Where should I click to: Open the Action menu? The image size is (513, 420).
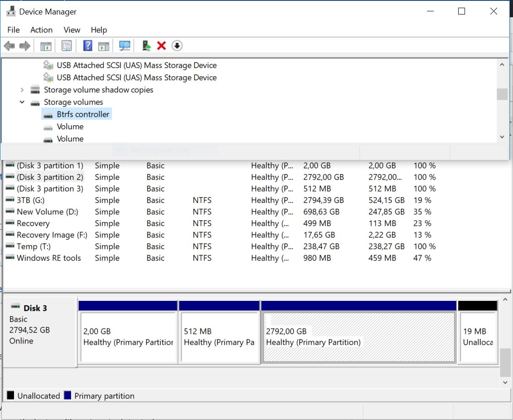(x=41, y=30)
